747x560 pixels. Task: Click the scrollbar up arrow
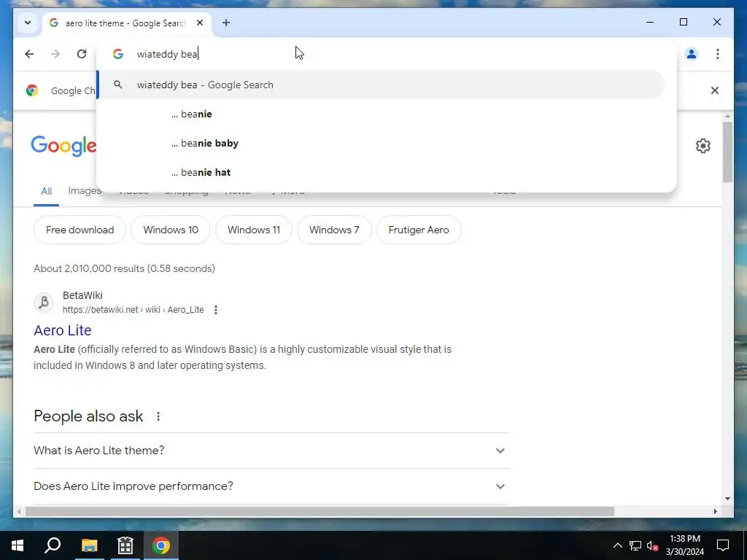(x=727, y=116)
